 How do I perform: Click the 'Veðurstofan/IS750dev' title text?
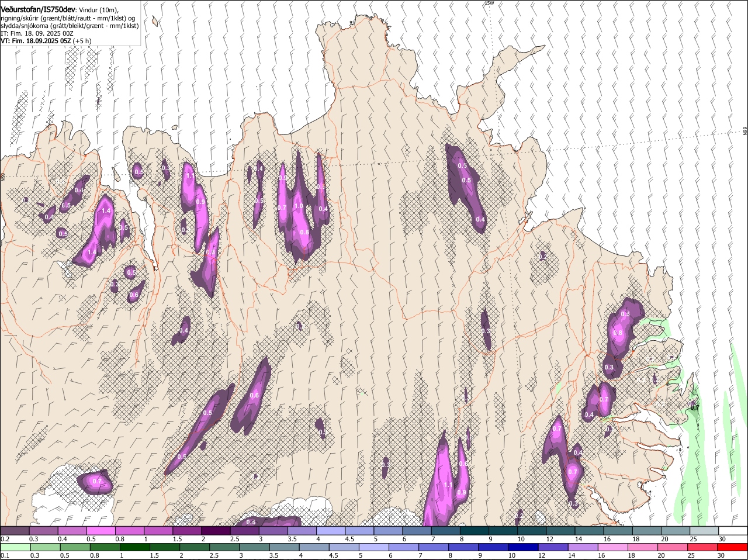[x=38, y=10]
